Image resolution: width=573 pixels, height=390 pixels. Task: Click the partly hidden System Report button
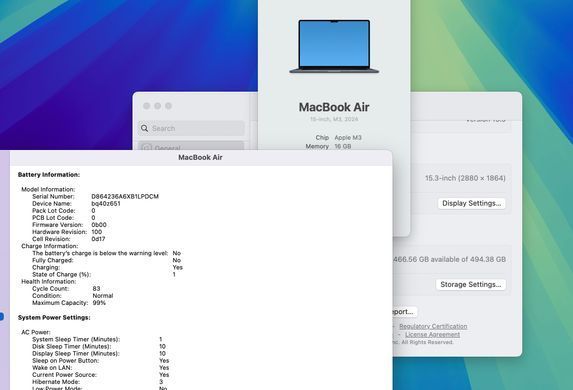point(405,312)
